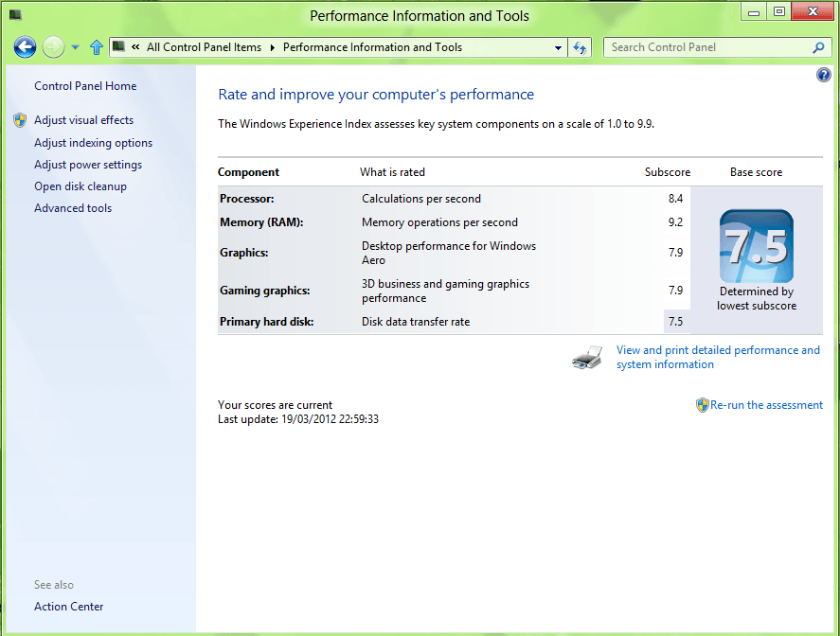This screenshot has height=636, width=840.
Task: Click the greyed Forward arrow button
Action: click(x=53, y=47)
